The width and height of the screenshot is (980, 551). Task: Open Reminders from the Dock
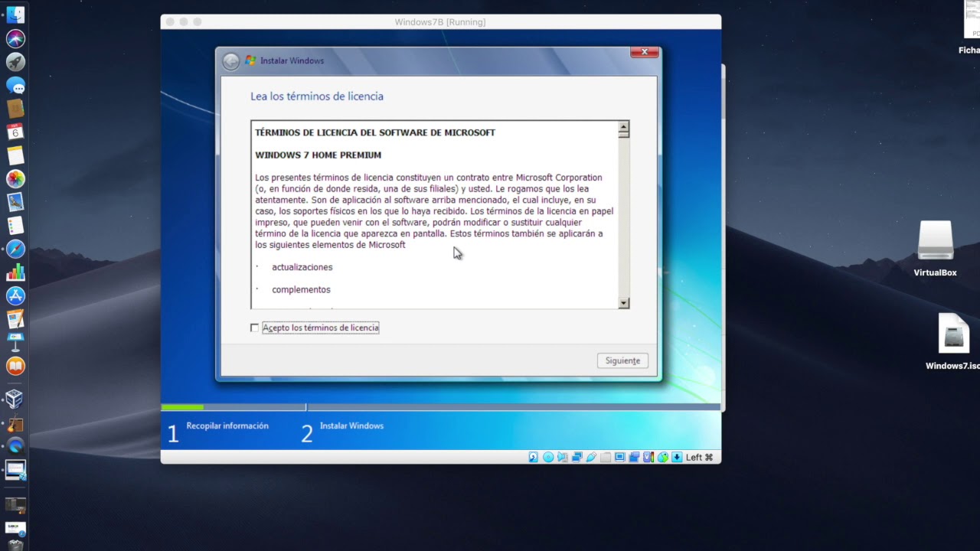tap(15, 225)
